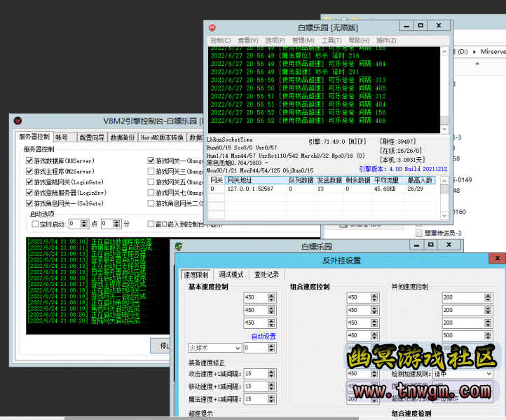The height and width of the screenshot is (420, 506).
Task: Click the 停止 button in V8M2 console
Action: tap(160, 346)
